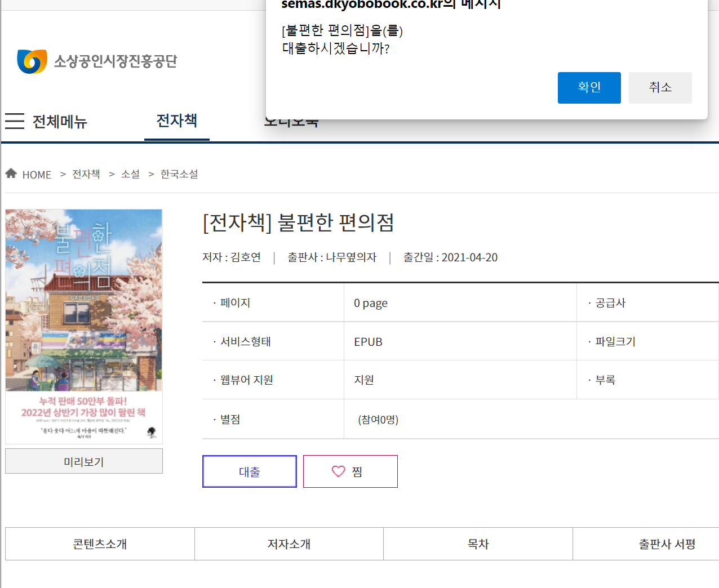Go to 소설 breadcrumb link
The width and height of the screenshot is (719, 588).
(130, 174)
